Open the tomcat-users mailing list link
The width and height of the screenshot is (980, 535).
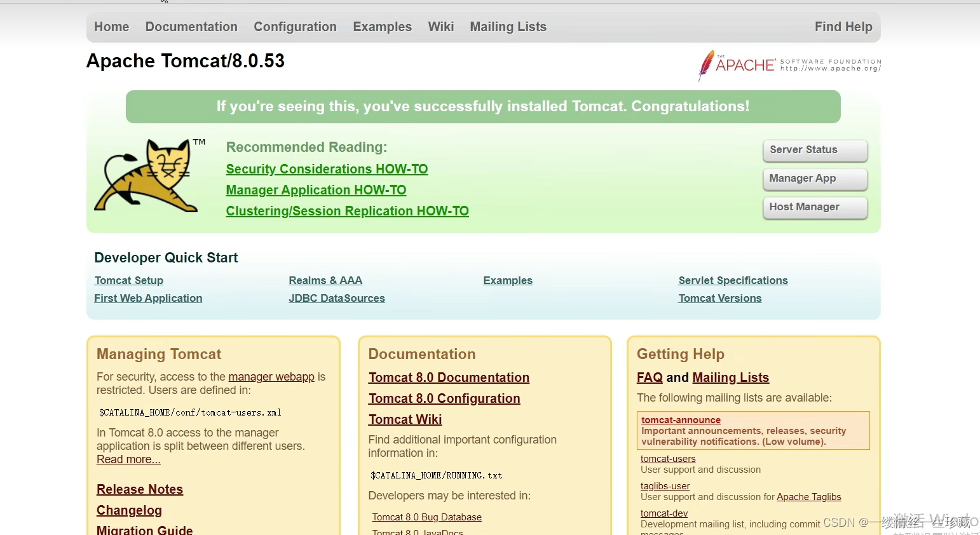coord(668,459)
